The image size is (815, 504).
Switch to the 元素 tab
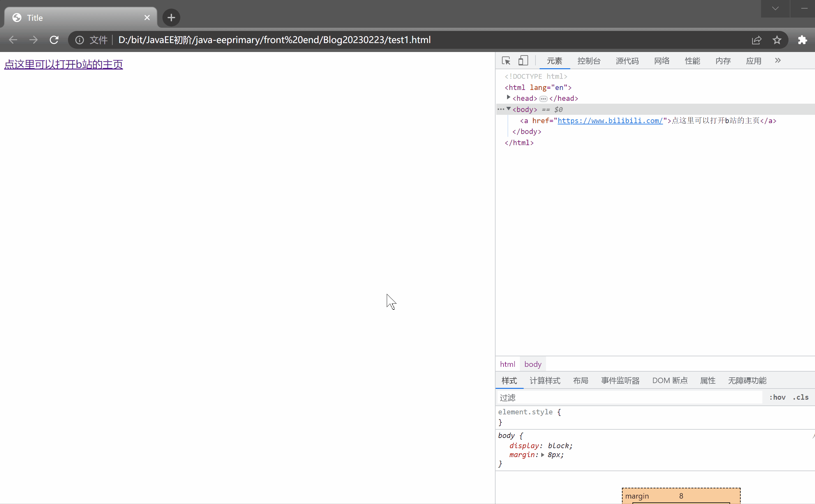(555, 61)
